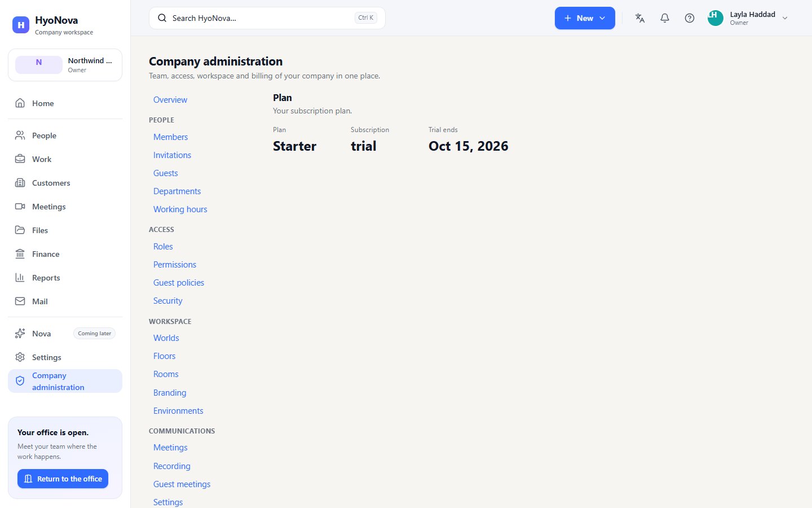The height and width of the screenshot is (508, 812).
Task: Open the Rooms link
Action: click(166, 374)
